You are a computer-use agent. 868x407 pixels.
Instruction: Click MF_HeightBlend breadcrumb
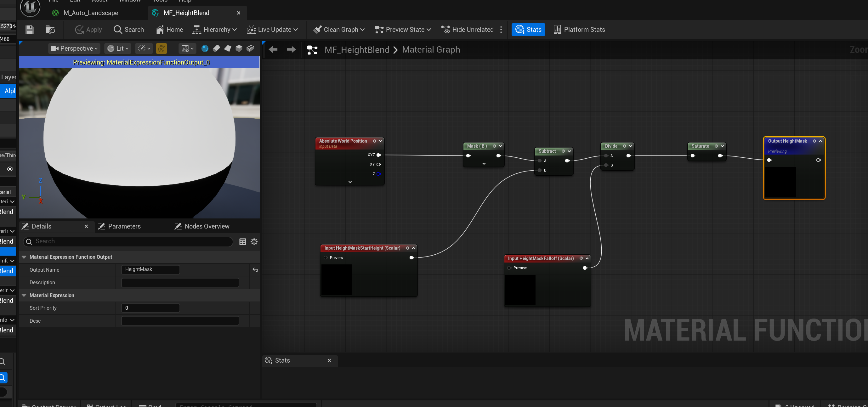(357, 50)
